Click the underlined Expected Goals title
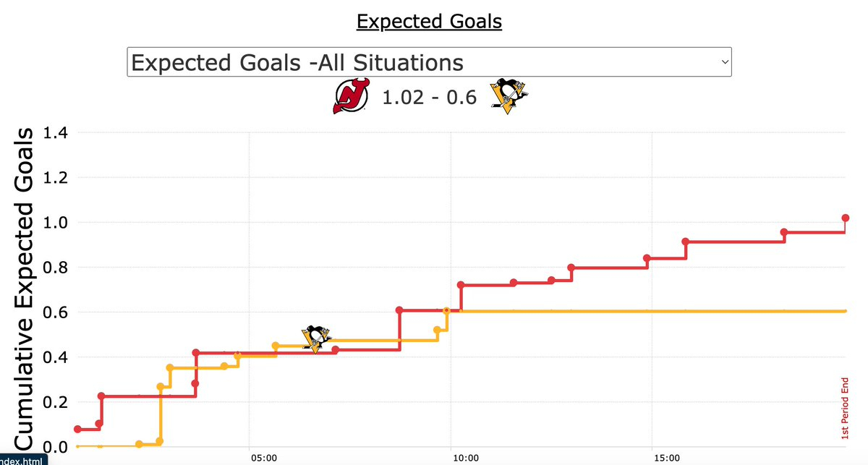 pos(429,22)
